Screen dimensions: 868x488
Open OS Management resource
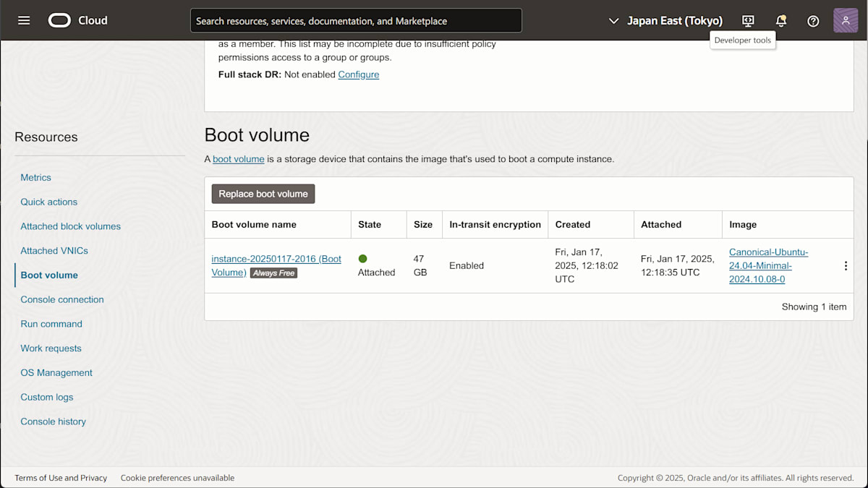(56, 373)
